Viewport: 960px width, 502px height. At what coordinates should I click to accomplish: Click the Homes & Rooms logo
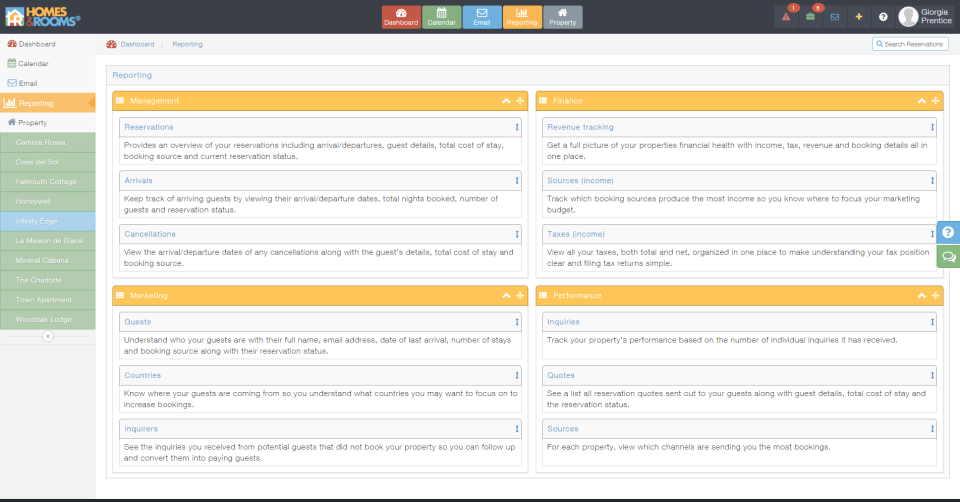42,17
